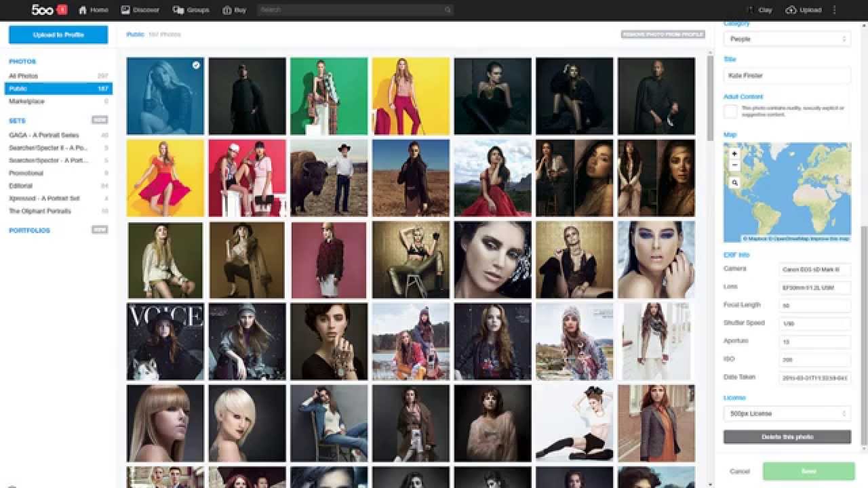Select All Photos in the sidebar
The image size is (868, 488).
click(x=58, y=76)
